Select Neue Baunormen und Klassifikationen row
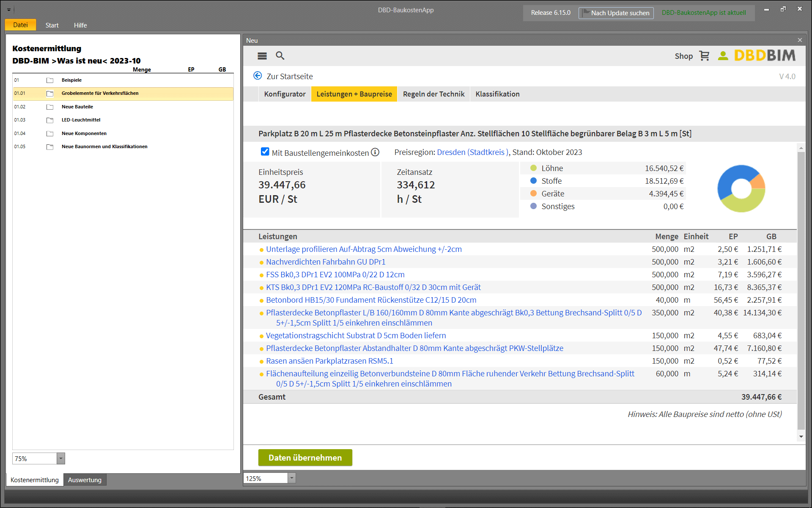 [123, 147]
